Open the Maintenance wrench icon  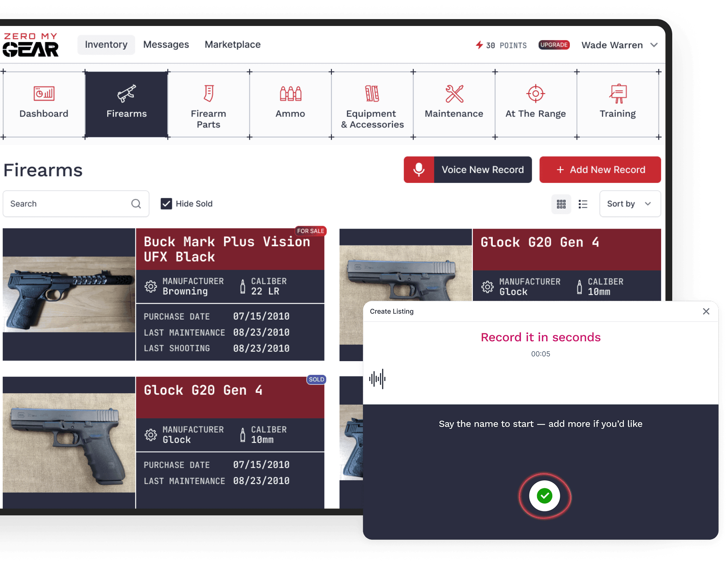tap(454, 94)
